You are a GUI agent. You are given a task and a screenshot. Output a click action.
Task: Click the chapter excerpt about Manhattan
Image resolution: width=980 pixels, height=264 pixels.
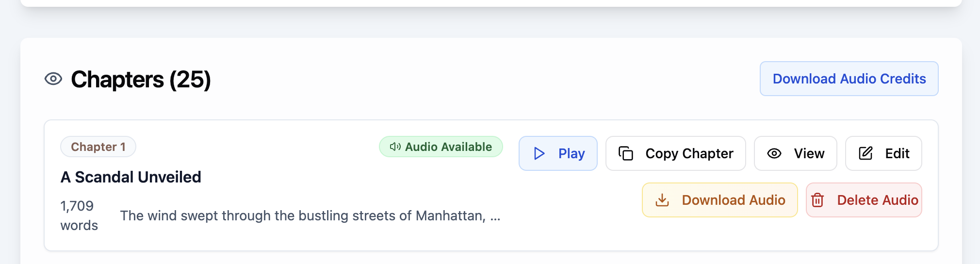pyautogui.click(x=310, y=215)
